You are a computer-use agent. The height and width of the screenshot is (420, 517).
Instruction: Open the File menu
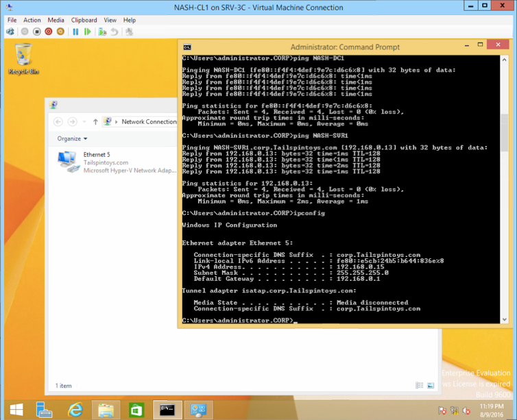[12, 20]
